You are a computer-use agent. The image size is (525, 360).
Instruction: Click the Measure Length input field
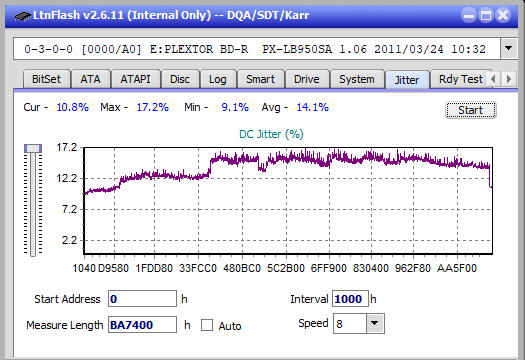click(x=142, y=325)
